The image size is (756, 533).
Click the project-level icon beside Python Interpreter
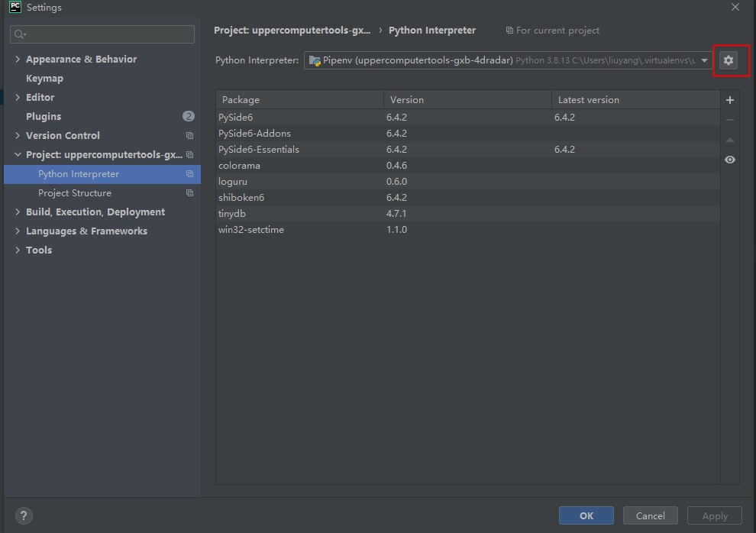click(189, 174)
